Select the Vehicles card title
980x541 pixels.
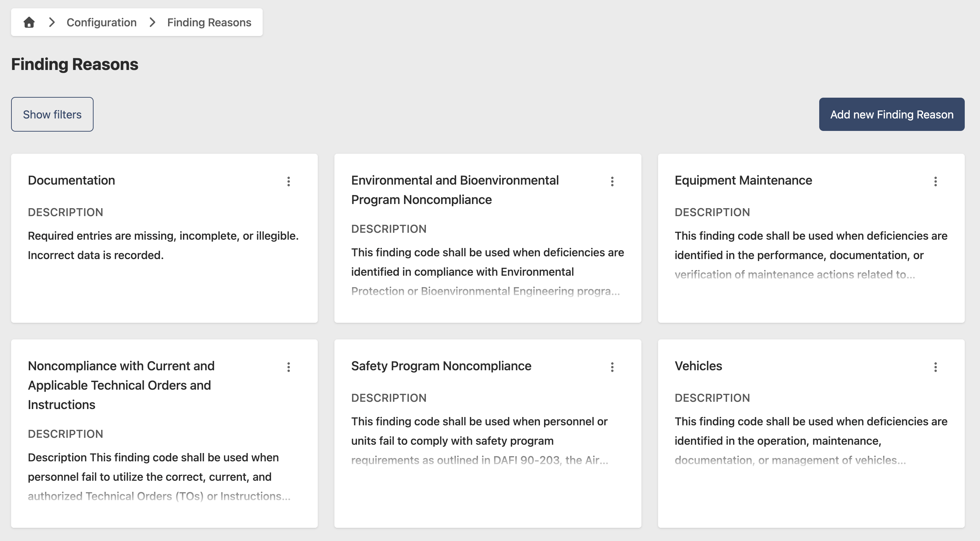699,366
